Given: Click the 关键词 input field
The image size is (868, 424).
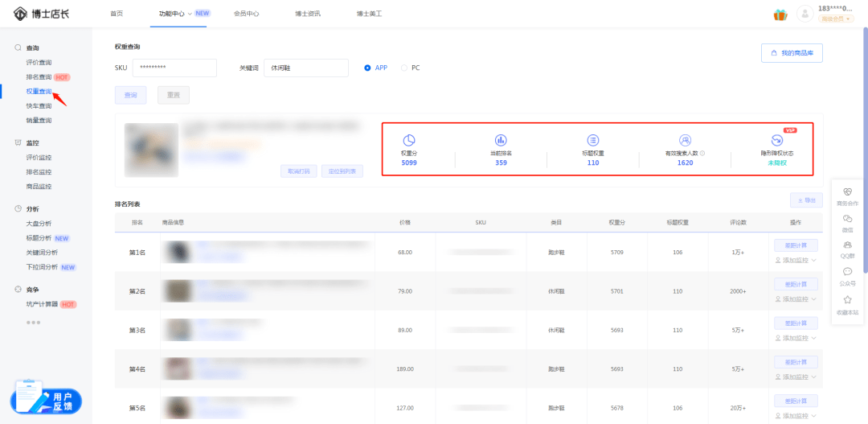Looking at the screenshot, I should (306, 68).
